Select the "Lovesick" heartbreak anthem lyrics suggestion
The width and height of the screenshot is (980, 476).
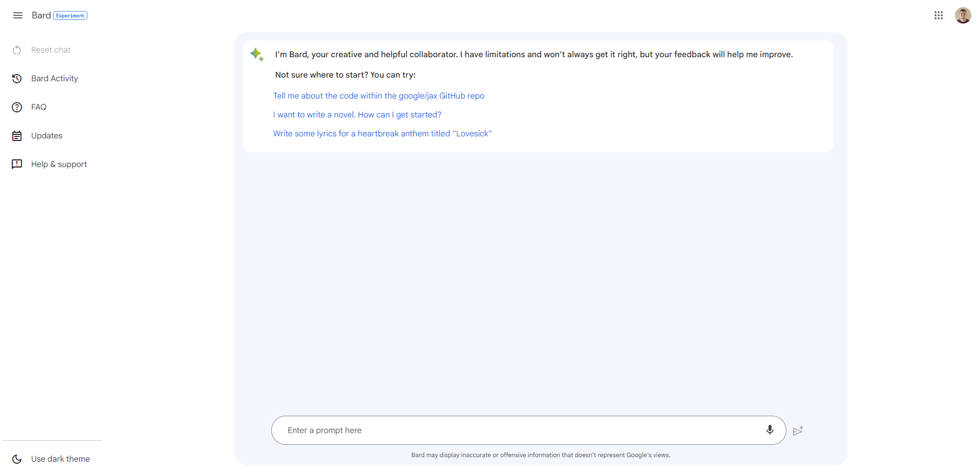click(x=382, y=134)
